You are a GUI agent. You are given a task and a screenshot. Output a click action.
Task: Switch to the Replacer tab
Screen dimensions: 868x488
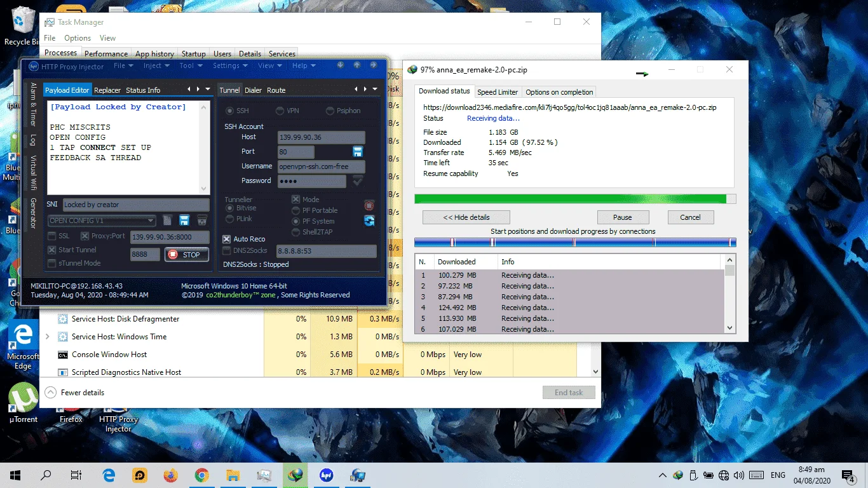click(107, 90)
